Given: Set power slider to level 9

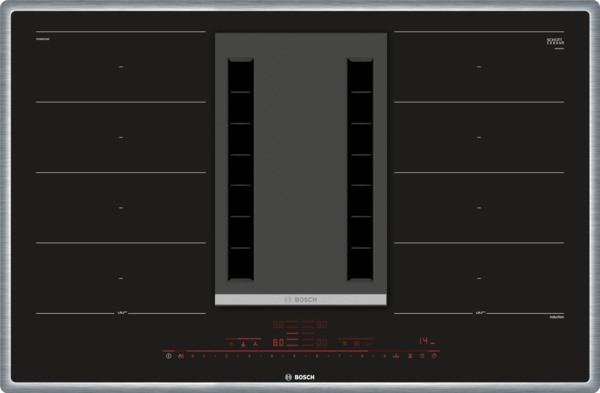Looking at the screenshot, I should pos(385,356).
